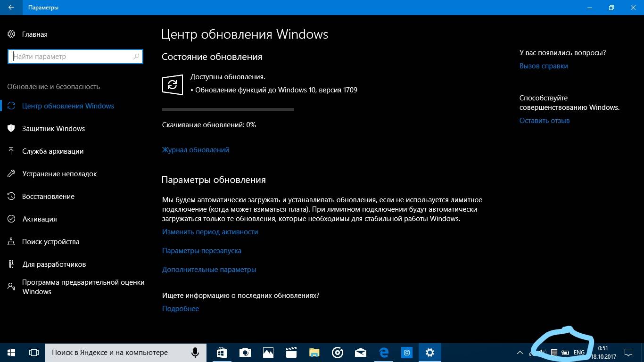Click the battery icon in tray
Viewport: 644px width, 362px height.
[565, 353]
